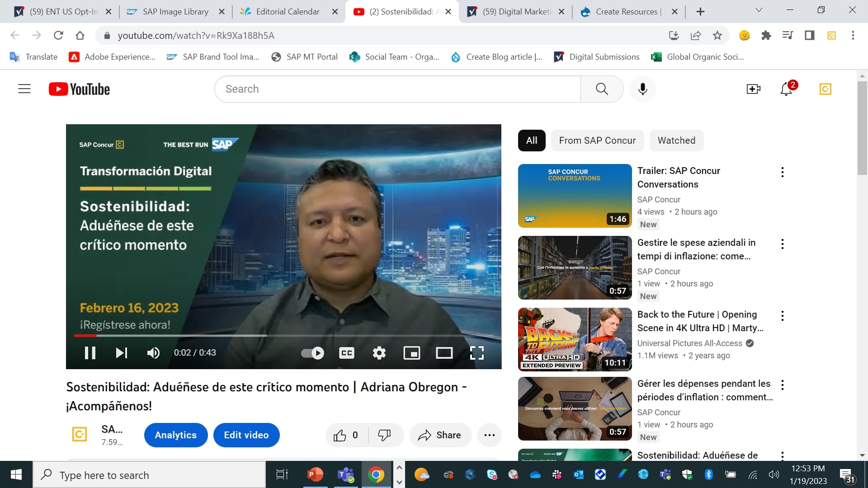Viewport: 868px width, 488px height.
Task: Open the Chrome three-dot menu
Action: [853, 35]
